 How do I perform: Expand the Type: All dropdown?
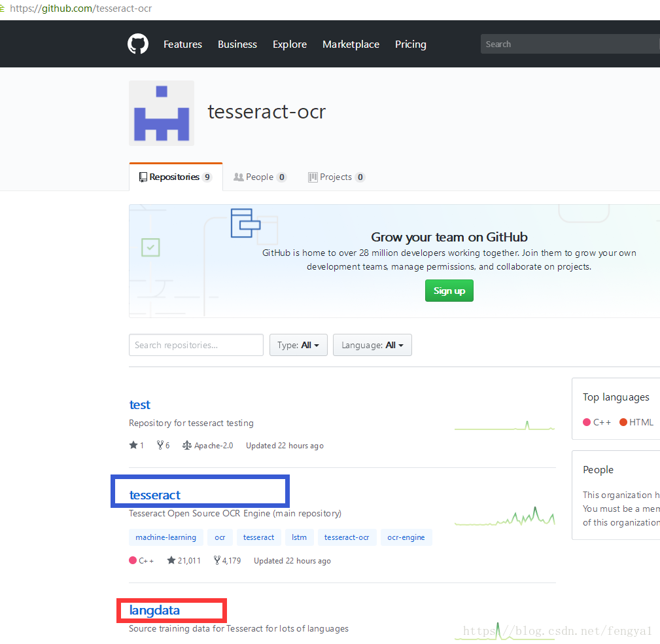(x=298, y=345)
